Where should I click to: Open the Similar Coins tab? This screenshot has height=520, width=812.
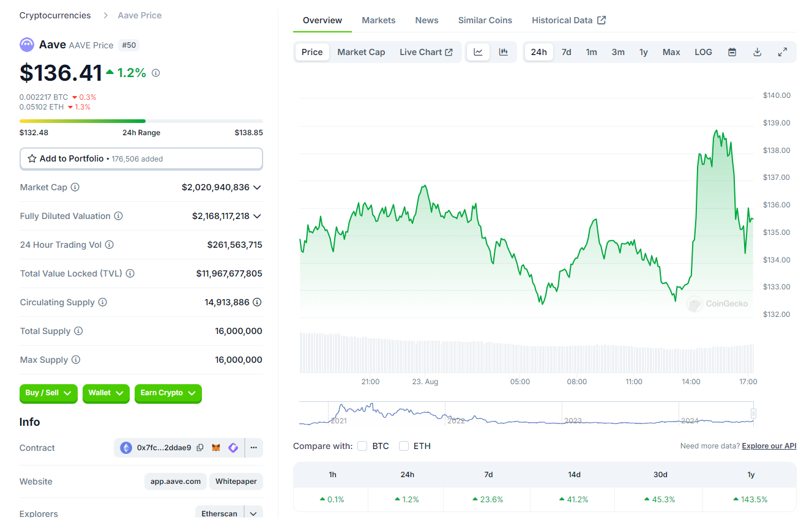click(485, 20)
